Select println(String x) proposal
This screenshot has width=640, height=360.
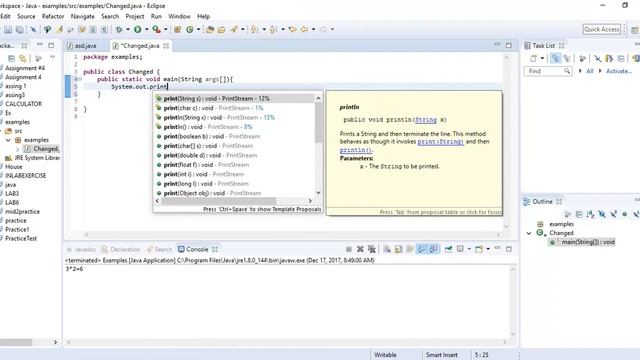pyautogui.click(x=235, y=118)
